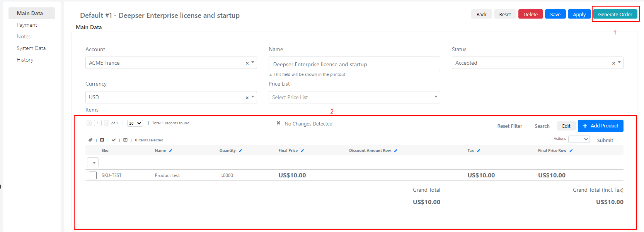The height and width of the screenshot is (232, 644).
Task: Click the pencil icon next to Name column
Action: coord(170,151)
